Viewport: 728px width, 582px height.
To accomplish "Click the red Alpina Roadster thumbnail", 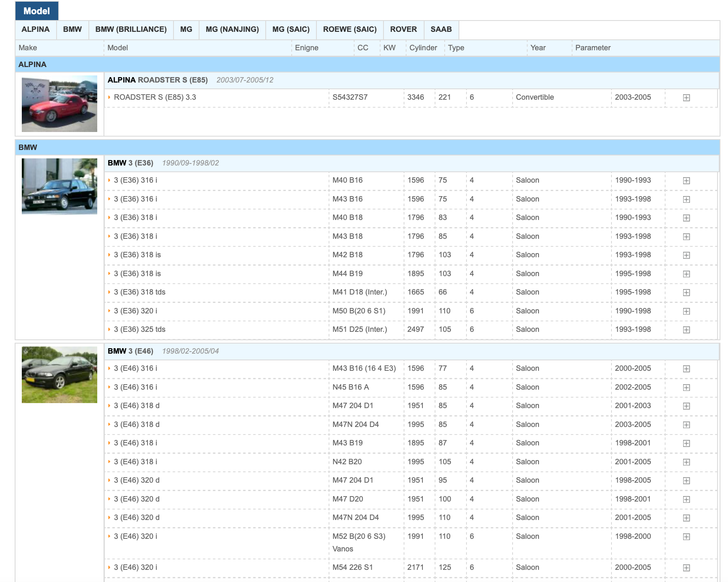I will 60,104.
